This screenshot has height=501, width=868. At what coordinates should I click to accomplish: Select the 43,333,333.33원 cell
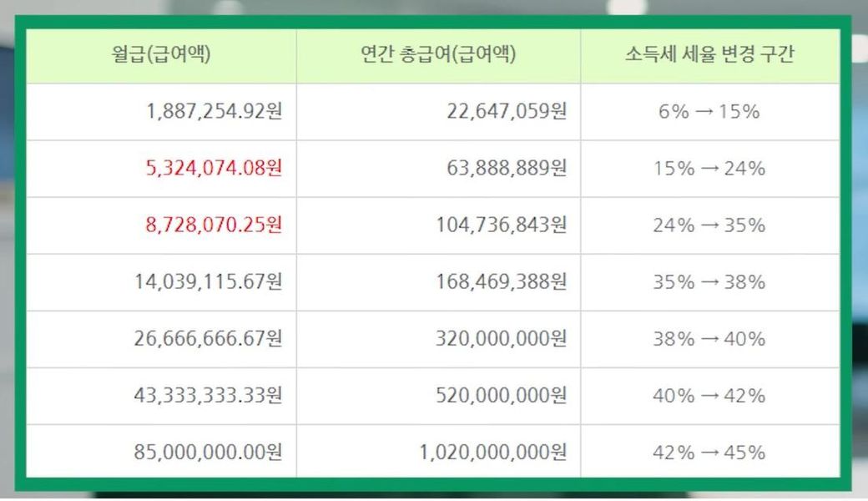pos(208,395)
